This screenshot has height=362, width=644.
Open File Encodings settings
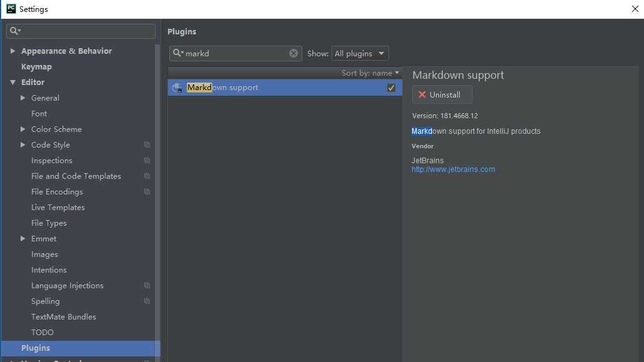click(x=57, y=191)
